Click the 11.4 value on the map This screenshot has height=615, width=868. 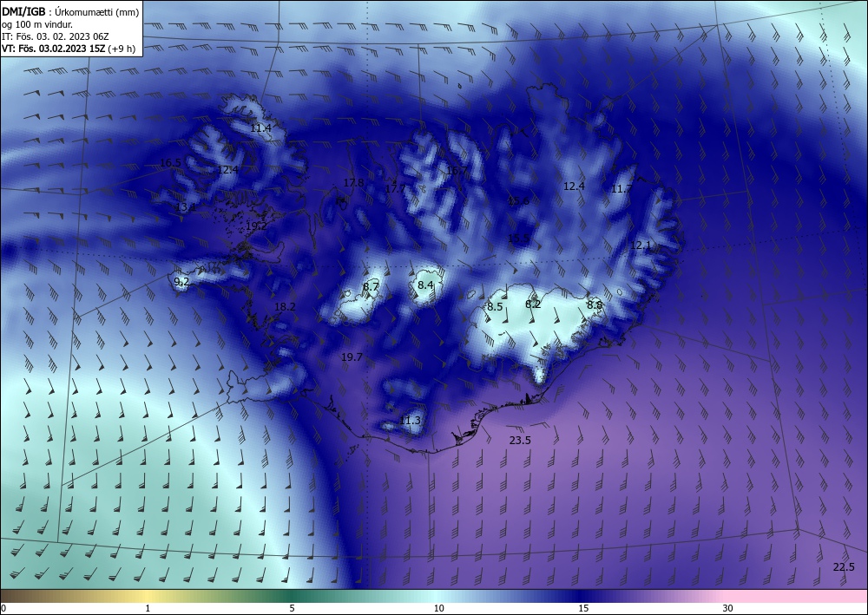(x=260, y=128)
